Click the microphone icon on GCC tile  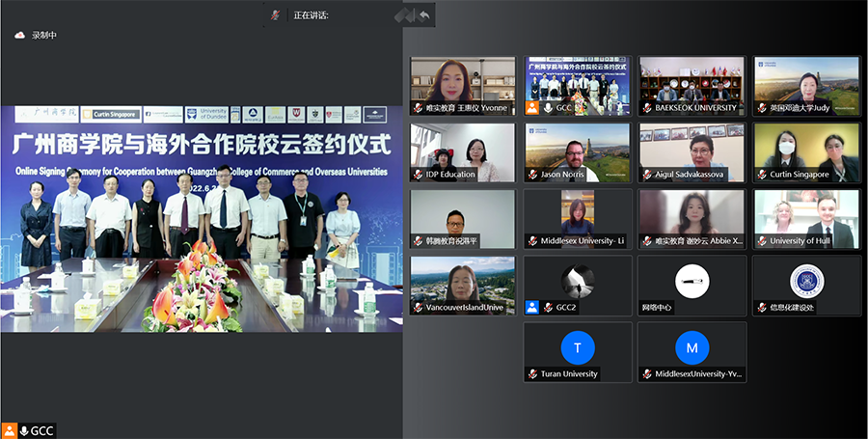point(547,108)
